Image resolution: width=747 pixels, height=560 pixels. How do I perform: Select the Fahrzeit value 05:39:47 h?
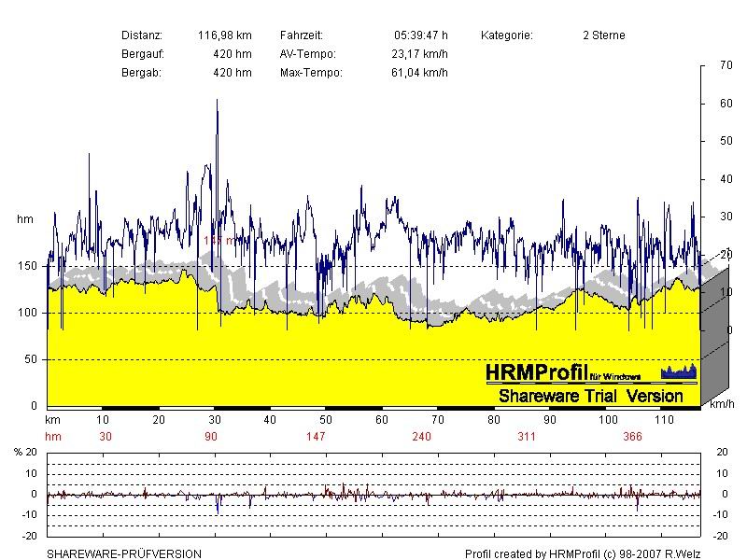[x=421, y=35]
